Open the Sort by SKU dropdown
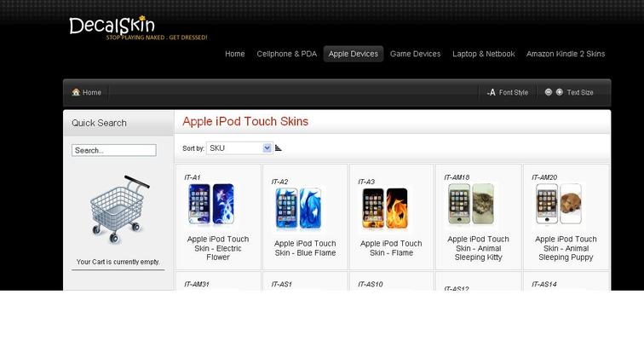 click(239, 148)
